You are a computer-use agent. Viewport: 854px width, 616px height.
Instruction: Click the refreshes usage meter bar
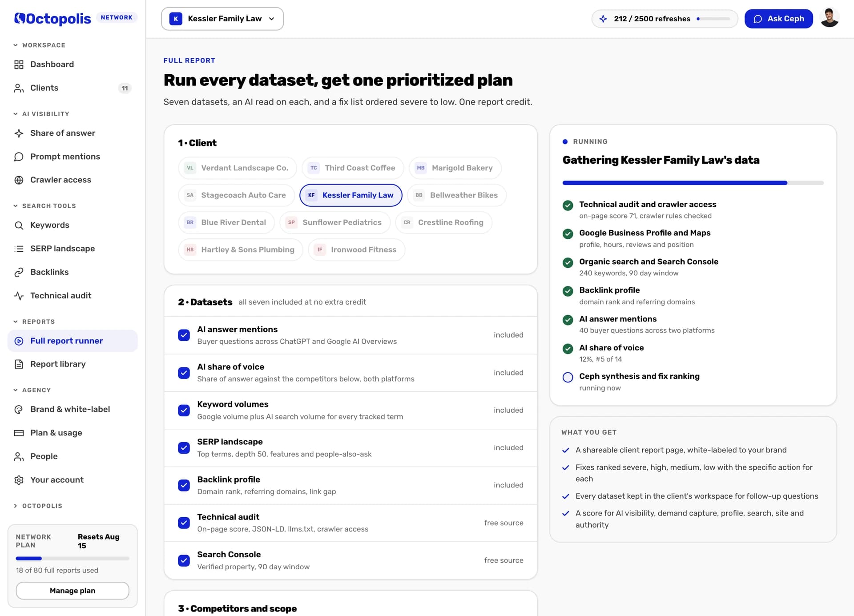(x=713, y=19)
